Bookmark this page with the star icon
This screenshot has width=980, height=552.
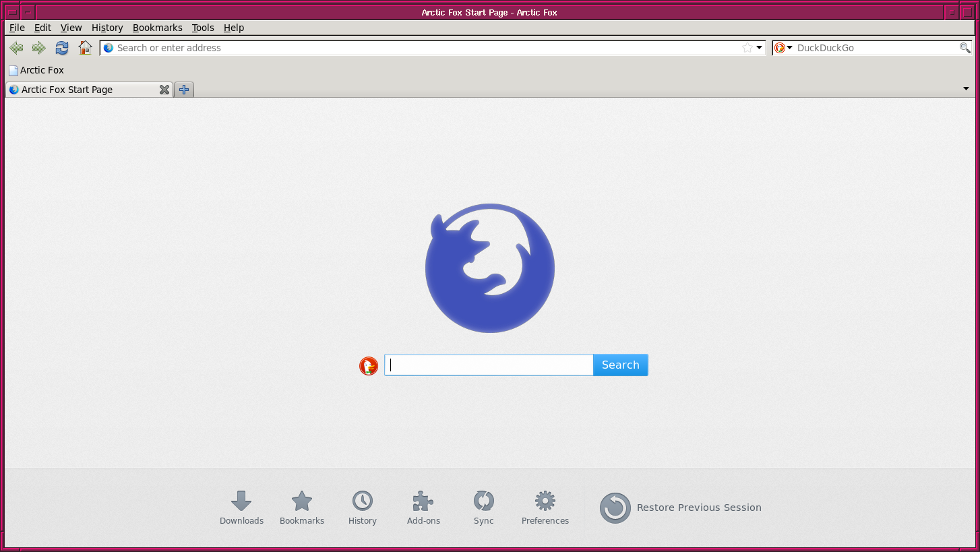click(x=747, y=48)
